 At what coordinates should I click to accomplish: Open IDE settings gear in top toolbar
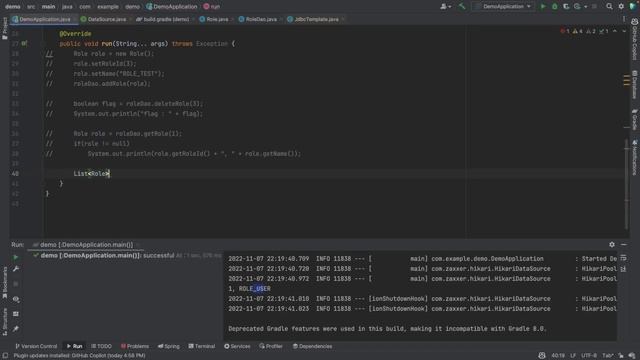click(x=621, y=7)
